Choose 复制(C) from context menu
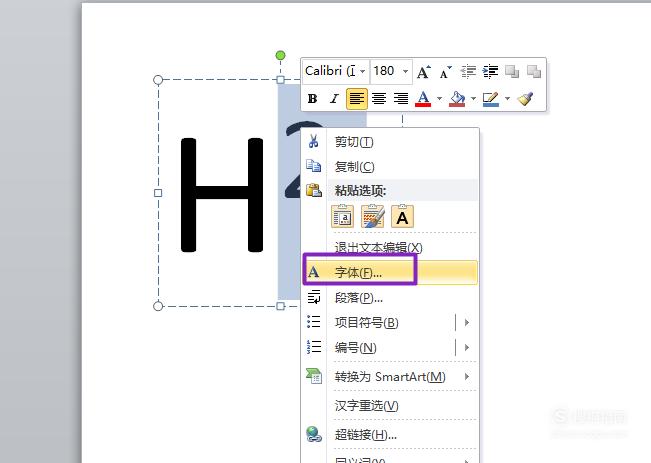This screenshot has height=463, width=651. tap(390, 167)
